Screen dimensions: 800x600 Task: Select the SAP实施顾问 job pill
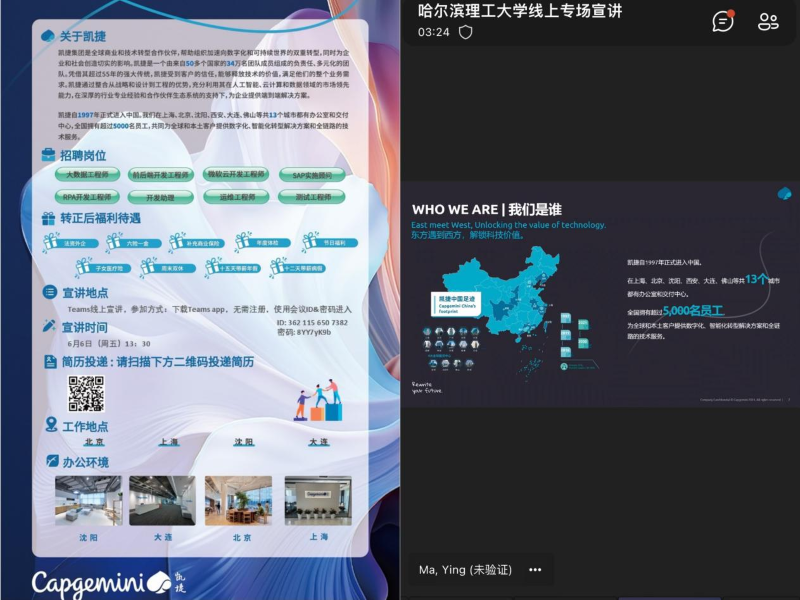tap(311, 174)
